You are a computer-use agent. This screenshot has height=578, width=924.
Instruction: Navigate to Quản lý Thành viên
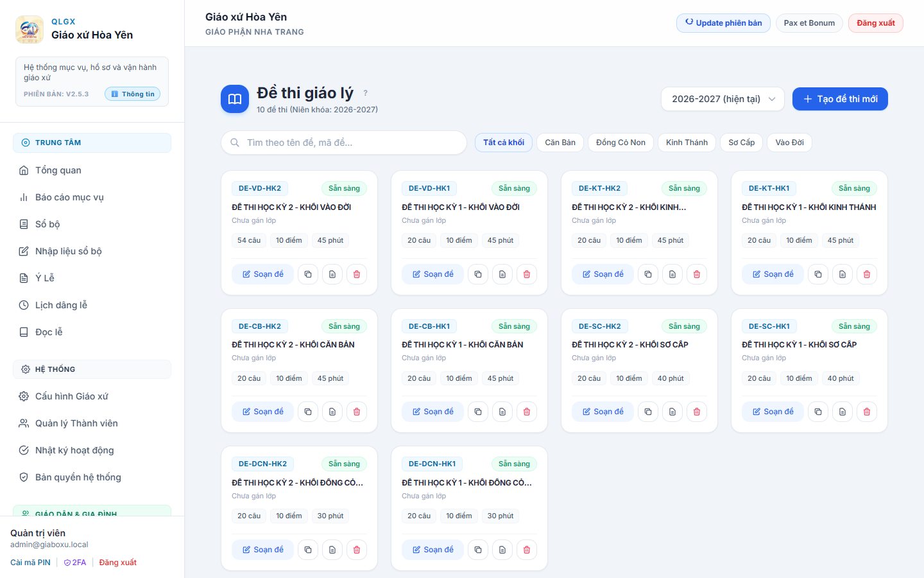[92, 423]
